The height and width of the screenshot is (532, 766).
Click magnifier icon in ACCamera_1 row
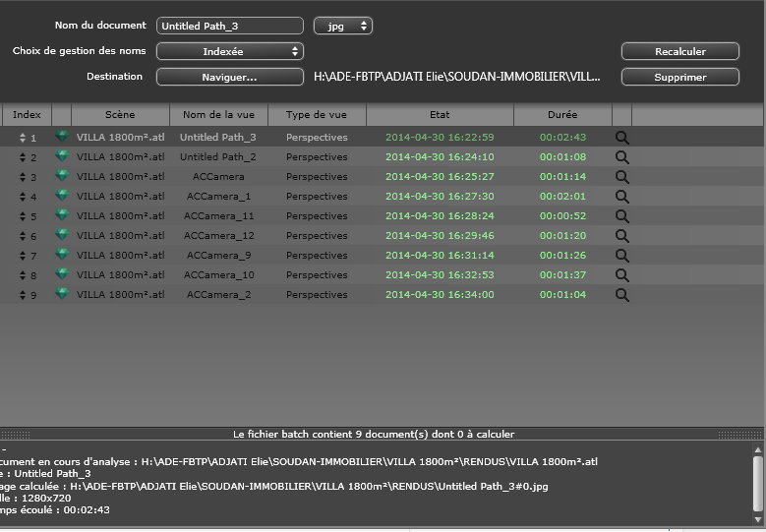coord(621,197)
